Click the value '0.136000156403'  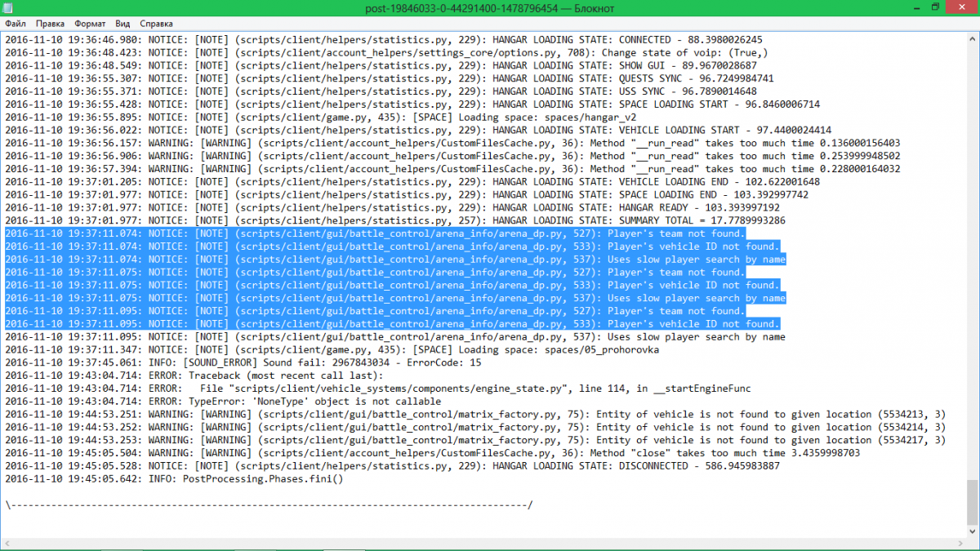click(x=860, y=143)
